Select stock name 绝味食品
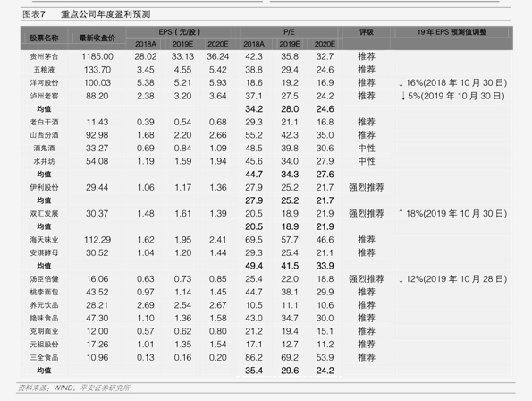This screenshot has width=532, height=401. click(x=44, y=318)
